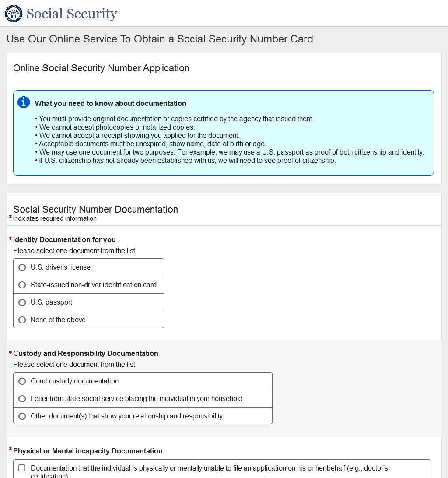This screenshot has width=448, height=478.
Task: Click the Identity Documentation for you label
Action: click(x=64, y=239)
